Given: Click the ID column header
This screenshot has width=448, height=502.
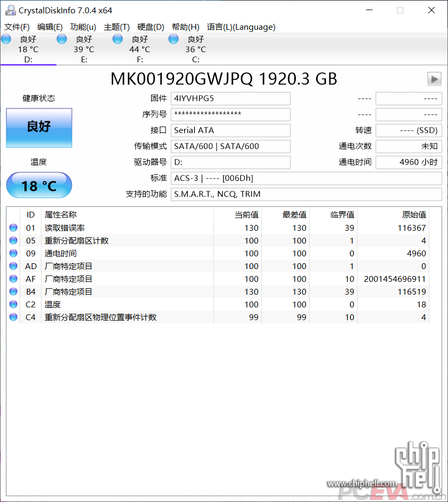Looking at the screenshot, I should pos(31,214).
